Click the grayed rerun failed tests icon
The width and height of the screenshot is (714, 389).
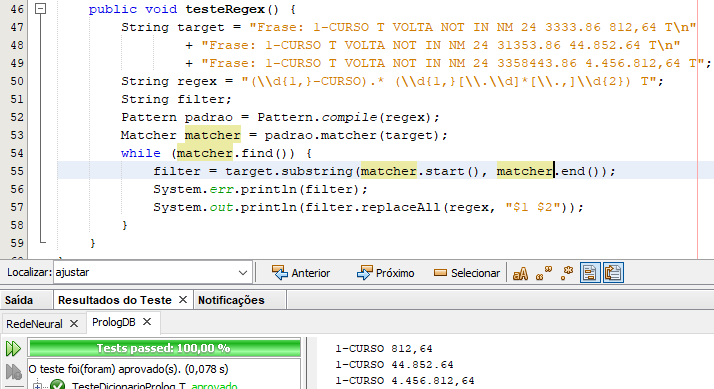13,372
